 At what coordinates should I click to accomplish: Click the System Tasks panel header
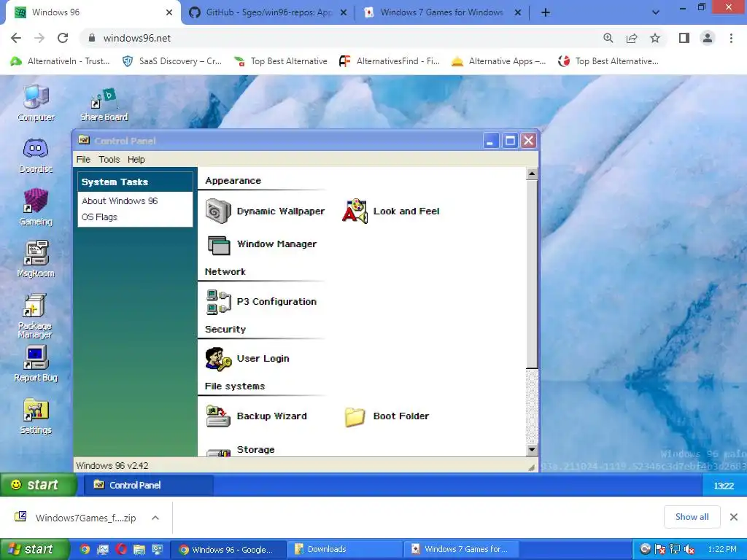(135, 182)
